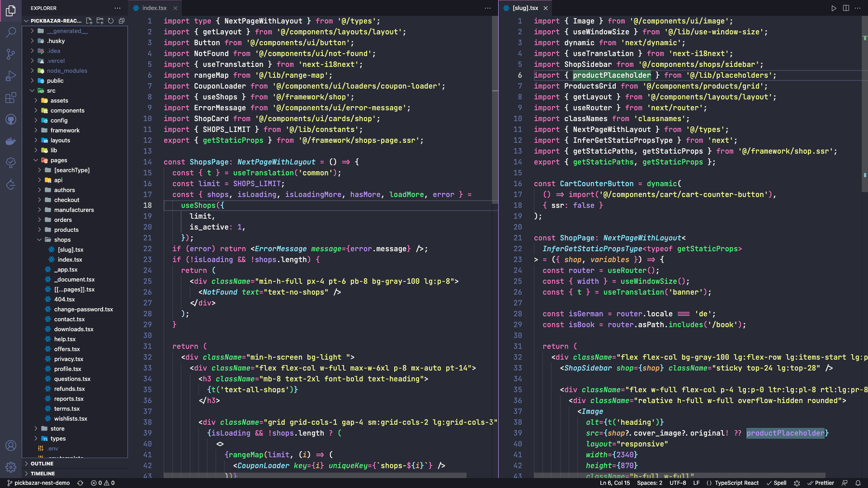Open the Docker view in the activity bar
Viewport: 868px width, 488px height.
click(11, 141)
